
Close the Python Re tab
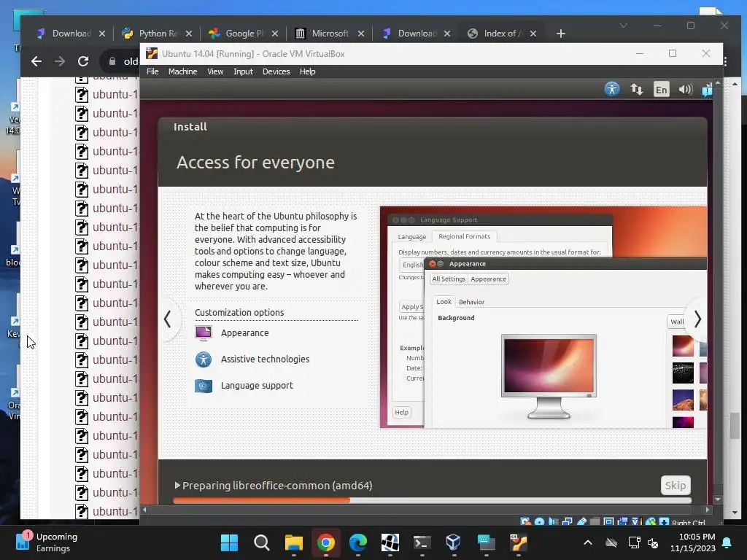pos(189,34)
